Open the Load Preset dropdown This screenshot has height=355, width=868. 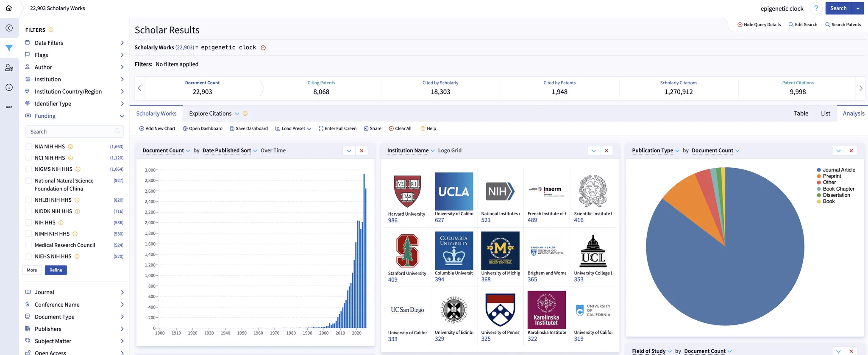click(x=293, y=128)
